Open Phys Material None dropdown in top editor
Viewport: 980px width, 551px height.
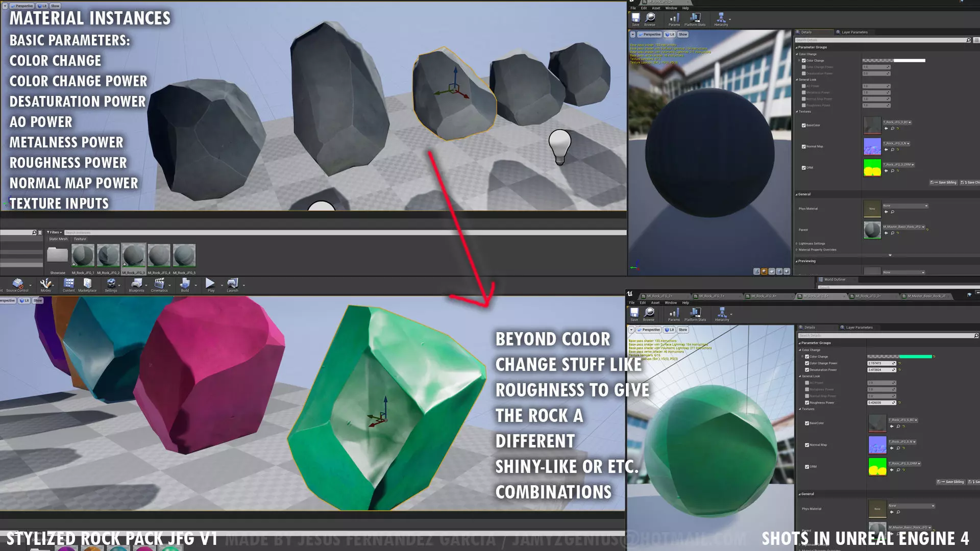(905, 206)
